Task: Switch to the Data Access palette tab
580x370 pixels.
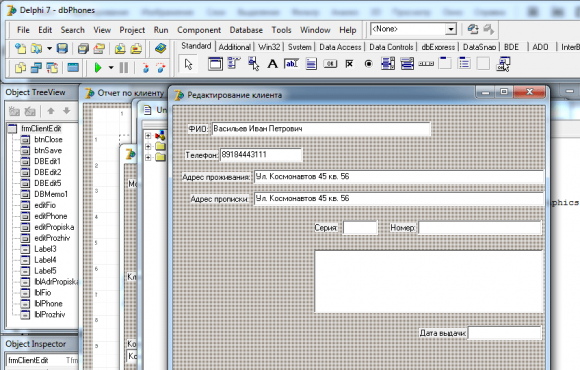Action: point(340,47)
